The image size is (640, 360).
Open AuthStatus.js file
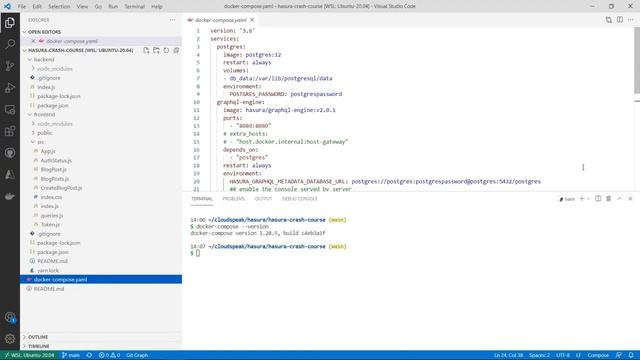point(56,160)
